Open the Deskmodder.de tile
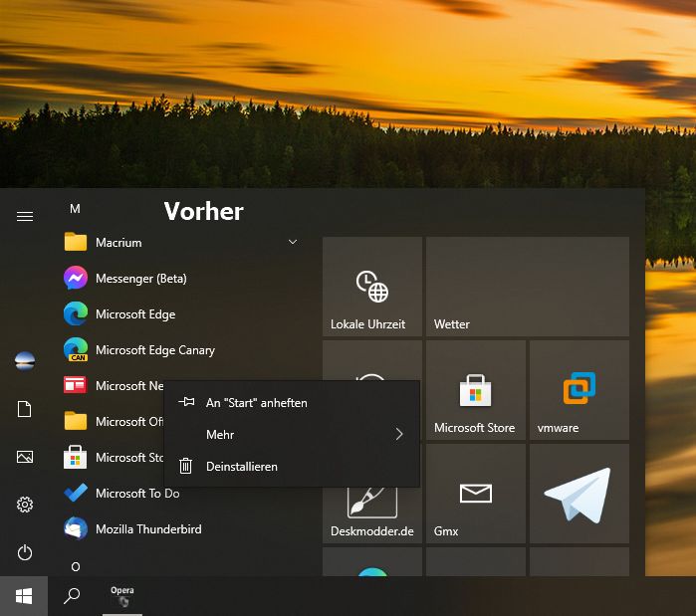Image resolution: width=696 pixels, height=616 pixels. 372,515
